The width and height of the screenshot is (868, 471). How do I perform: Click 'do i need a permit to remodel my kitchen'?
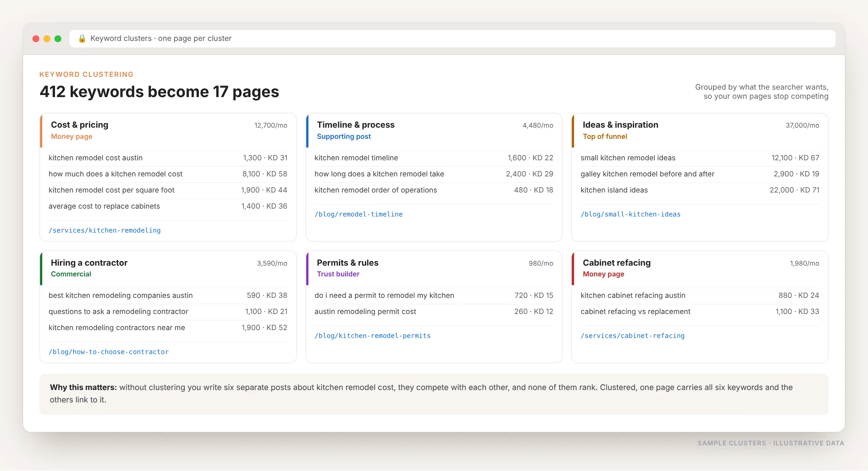point(384,295)
